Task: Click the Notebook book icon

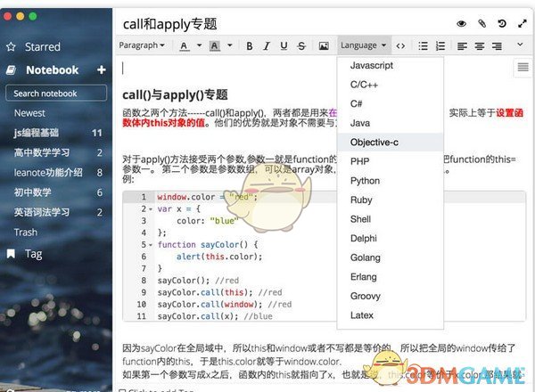Action: (x=11, y=70)
